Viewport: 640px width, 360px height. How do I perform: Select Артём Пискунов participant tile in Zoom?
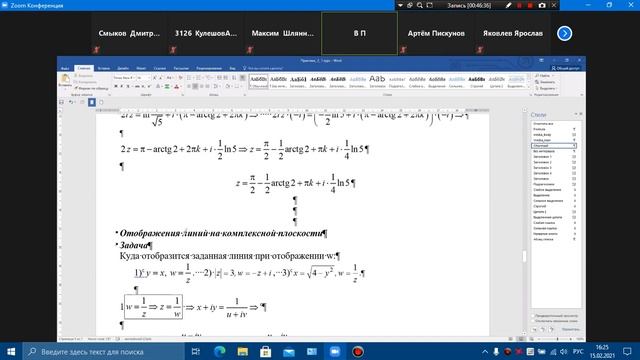click(x=436, y=33)
